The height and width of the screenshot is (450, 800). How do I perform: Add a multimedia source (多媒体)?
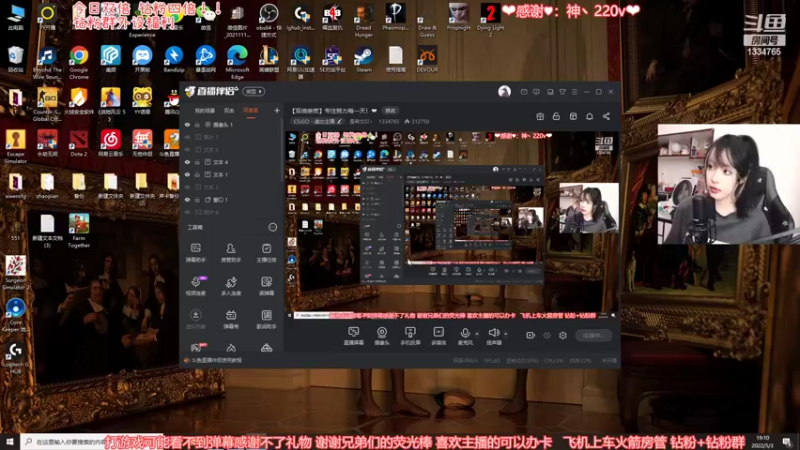(439, 336)
